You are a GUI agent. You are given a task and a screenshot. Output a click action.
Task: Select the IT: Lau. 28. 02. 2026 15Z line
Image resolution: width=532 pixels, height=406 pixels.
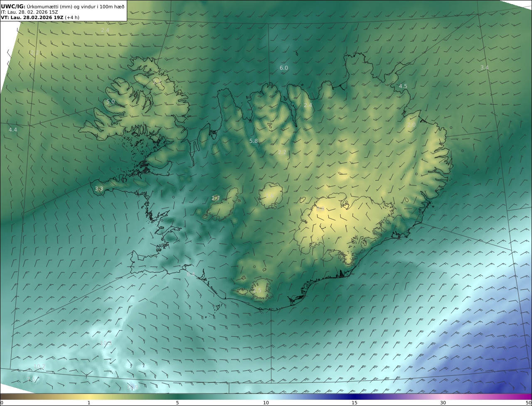pyautogui.click(x=30, y=12)
